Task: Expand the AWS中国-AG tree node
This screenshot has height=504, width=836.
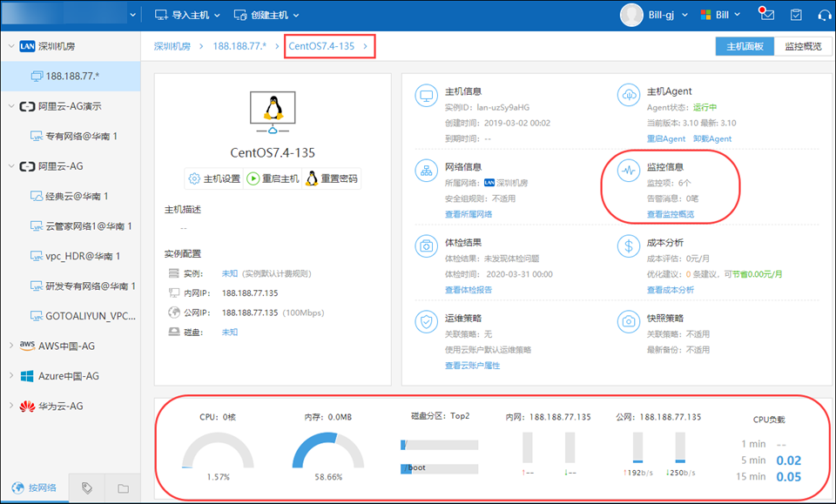Action: (10, 346)
